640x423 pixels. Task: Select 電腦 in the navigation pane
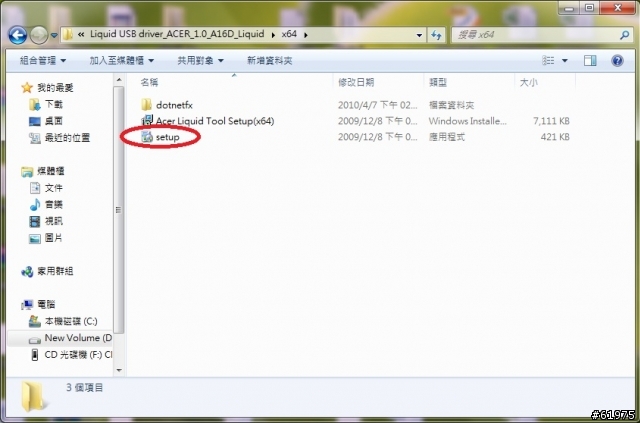pyautogui.click(x=38, y=304)
